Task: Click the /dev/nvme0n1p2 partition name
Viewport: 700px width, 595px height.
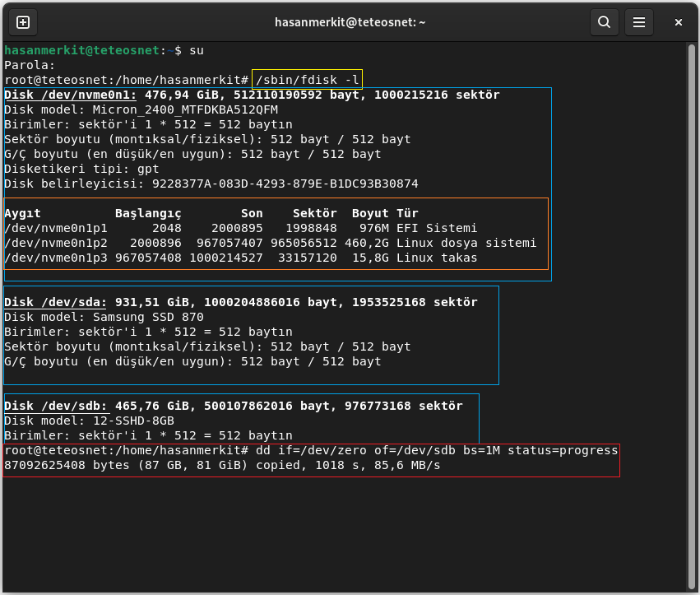Action: click(56, 243)
